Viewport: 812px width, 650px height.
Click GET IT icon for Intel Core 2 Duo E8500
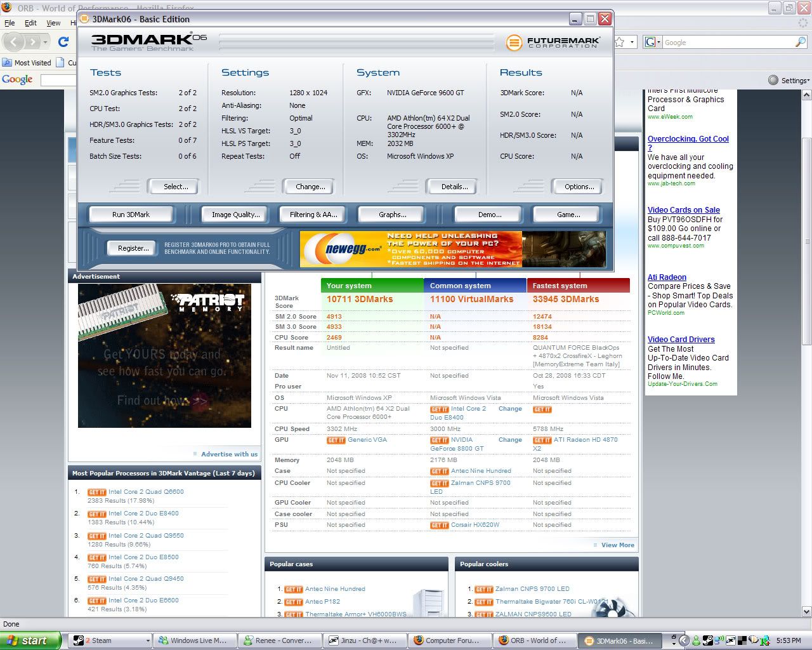coord(97,557)
